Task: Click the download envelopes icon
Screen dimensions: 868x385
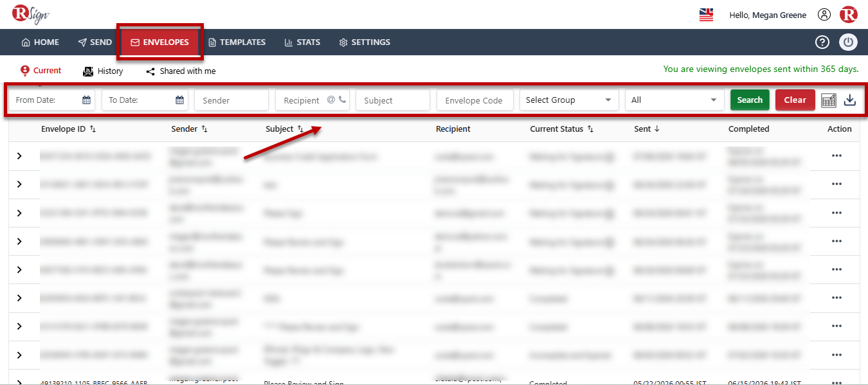Action: tap(850, 100)
